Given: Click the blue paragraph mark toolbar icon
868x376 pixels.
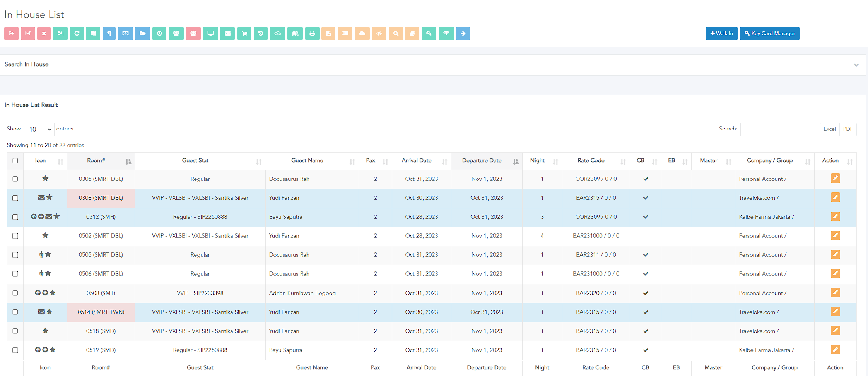Looking at the screenshot, I should (109, 34).
